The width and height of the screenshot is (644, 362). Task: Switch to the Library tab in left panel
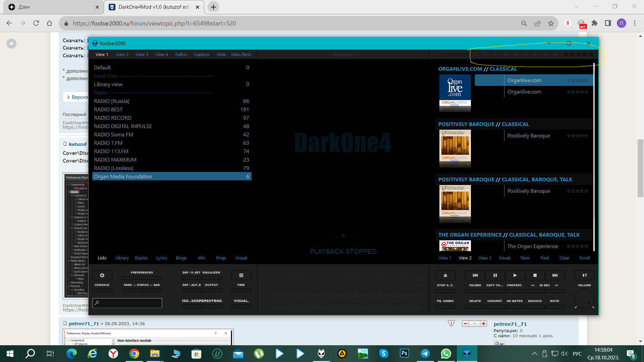pyautogui.click(x=122, y=258)
